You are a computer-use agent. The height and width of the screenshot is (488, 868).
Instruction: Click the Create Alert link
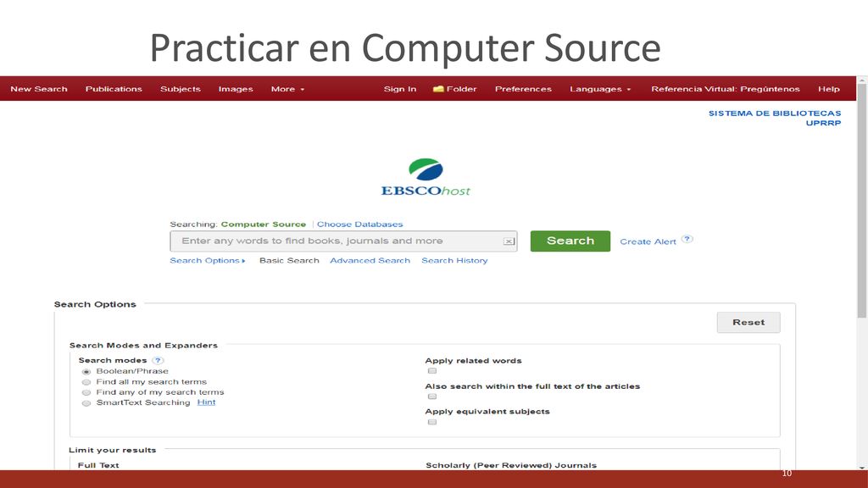[648, 241]
